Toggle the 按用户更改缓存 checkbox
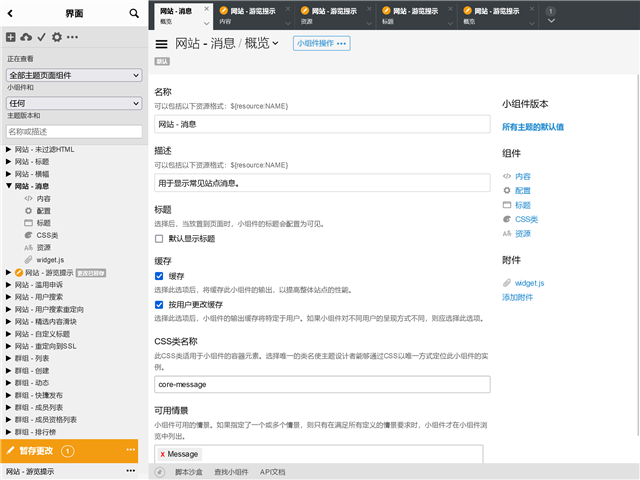Screen dimensions: 640x480 (x=160, y=304)
